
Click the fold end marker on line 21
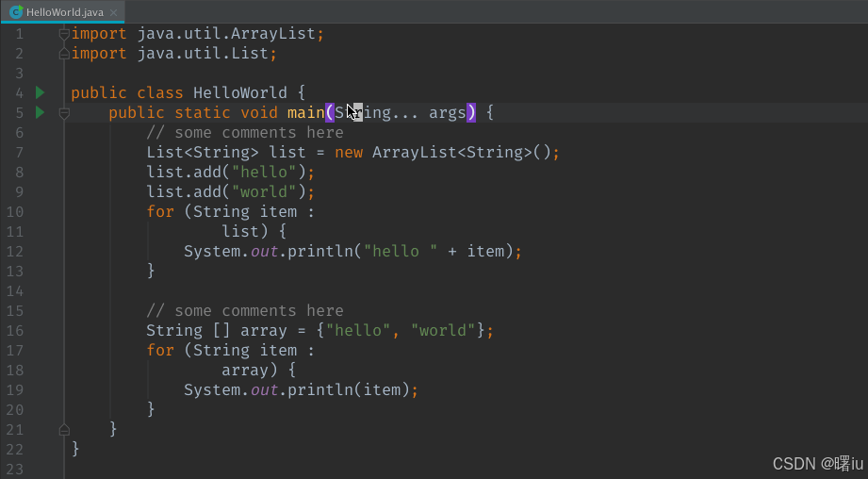pyautogui.click(x=64, y=429)
